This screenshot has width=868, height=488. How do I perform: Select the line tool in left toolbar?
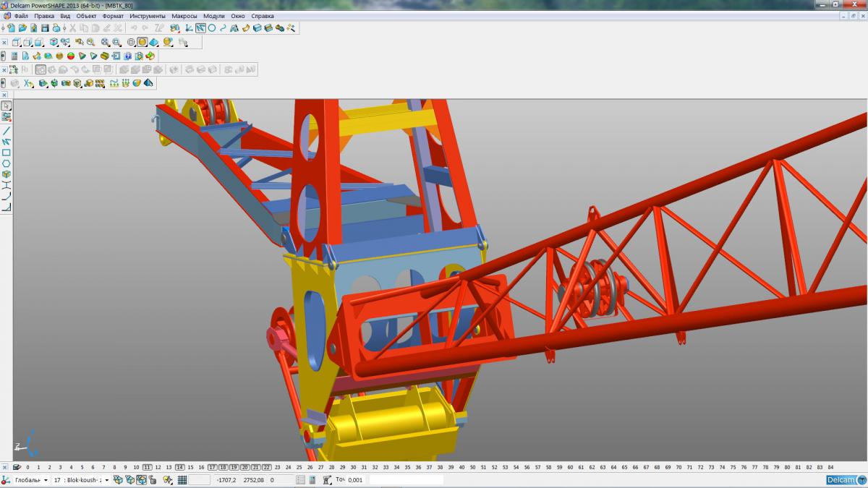[6, 130]
